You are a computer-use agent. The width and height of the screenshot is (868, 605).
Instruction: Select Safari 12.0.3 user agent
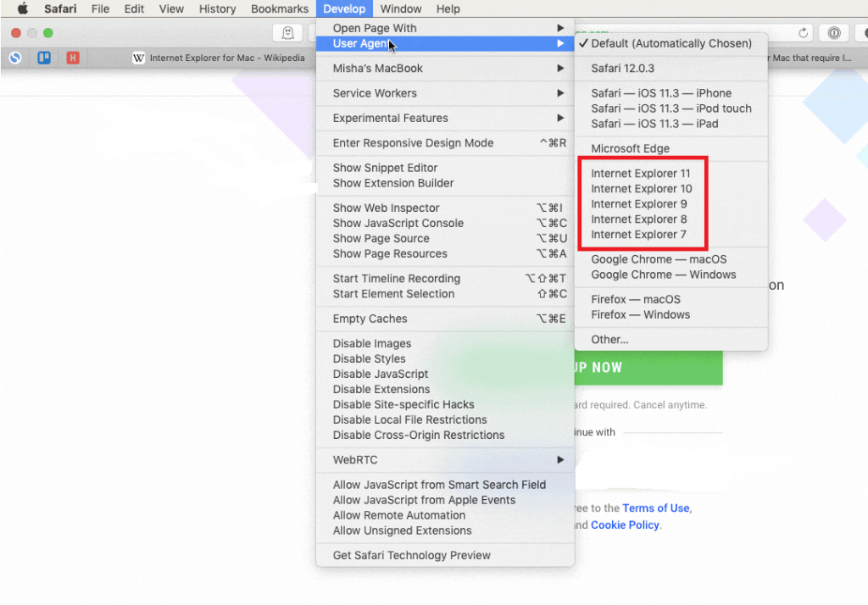(x=671, y=69)
